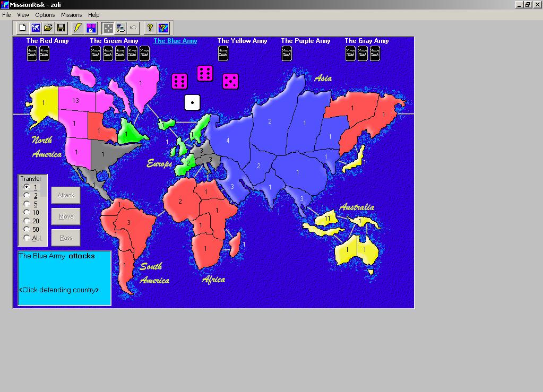
Task: Click the lightning bolt toolbar icon
Action: [x=78, y=28]
